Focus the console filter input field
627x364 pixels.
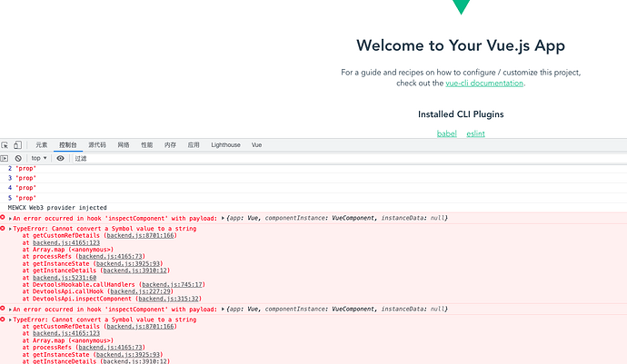tap(348, 158)
